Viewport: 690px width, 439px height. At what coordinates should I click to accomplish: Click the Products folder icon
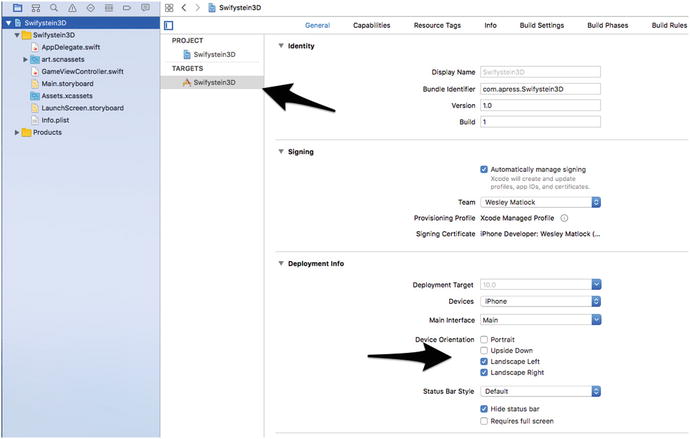click(x=26, y=132)
